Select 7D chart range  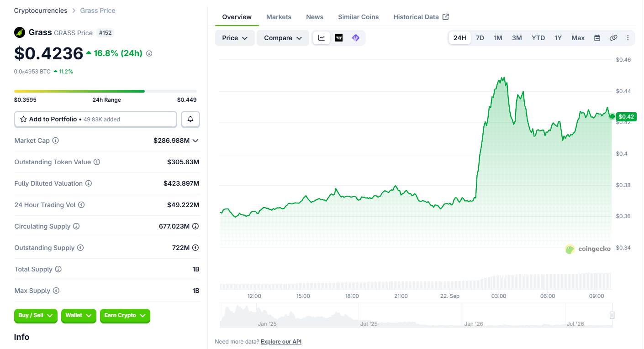pos(480,38)
